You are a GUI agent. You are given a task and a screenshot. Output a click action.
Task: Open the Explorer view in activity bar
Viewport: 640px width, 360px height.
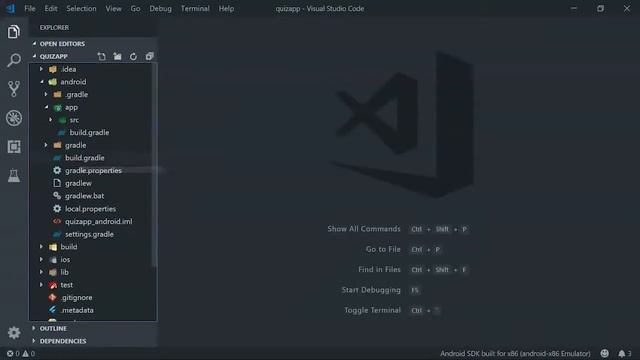click(13, 32)
